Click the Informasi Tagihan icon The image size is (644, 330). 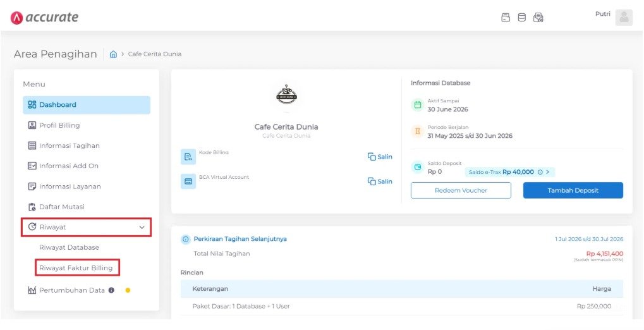32,145
